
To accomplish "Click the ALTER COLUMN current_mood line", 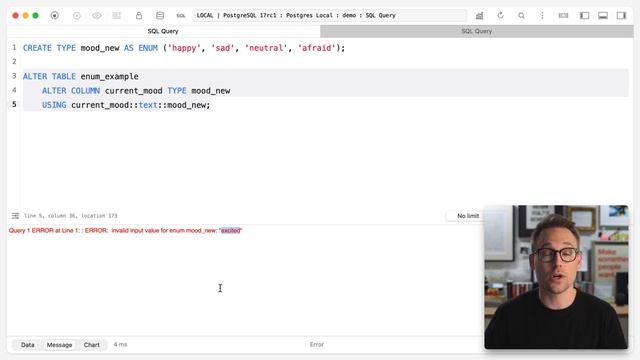I will (136, 91).
